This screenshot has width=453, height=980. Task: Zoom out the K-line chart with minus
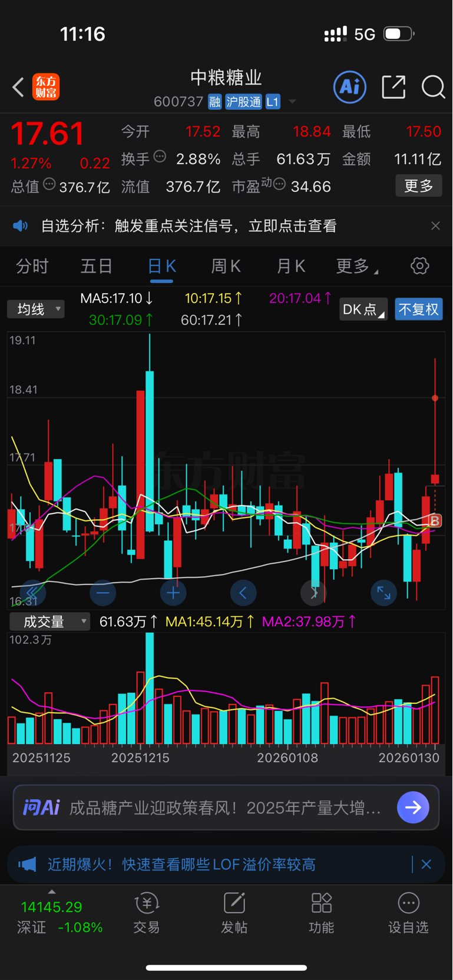point(102,593)
